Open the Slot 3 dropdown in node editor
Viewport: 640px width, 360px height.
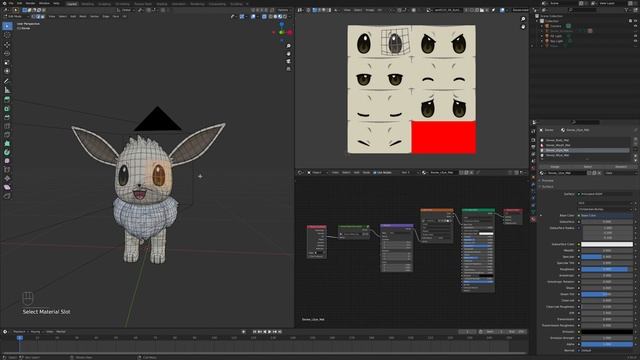tap(410, 173)
